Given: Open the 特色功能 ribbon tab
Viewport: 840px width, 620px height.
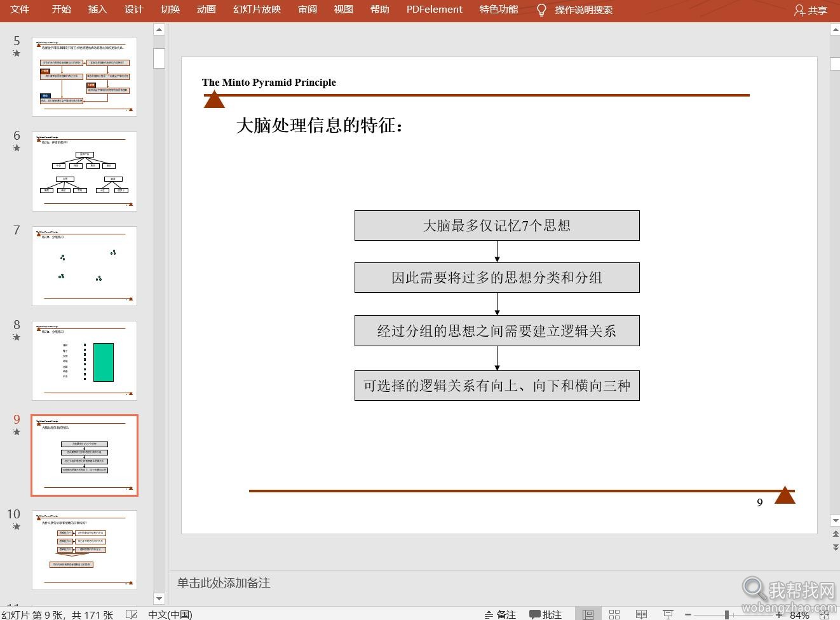Looking at the screenshot, I should tap(499, 10).
